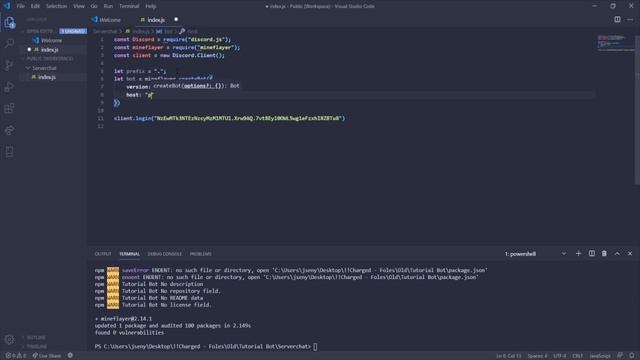The width and height of the screenshot is (640, 360).
Task: Close index.js tab via unsaved dot
Action: pyautogui.click(x=176, y=19)
